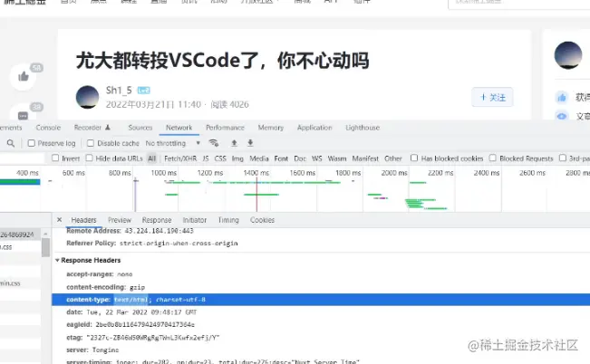The width and height of the screenshot is (590, 364).
Task: Click the sidebar blue thumbs-up icon
Action: [x=561, y=98]
